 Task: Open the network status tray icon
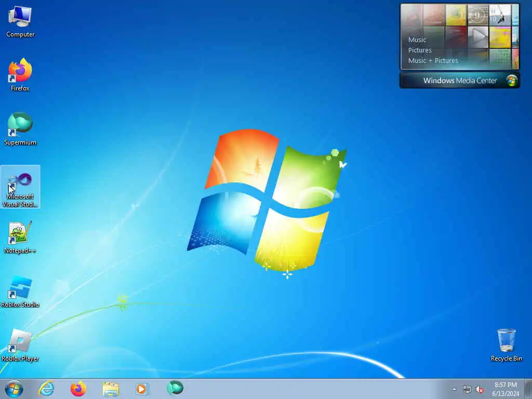click(x=467, y=390)
